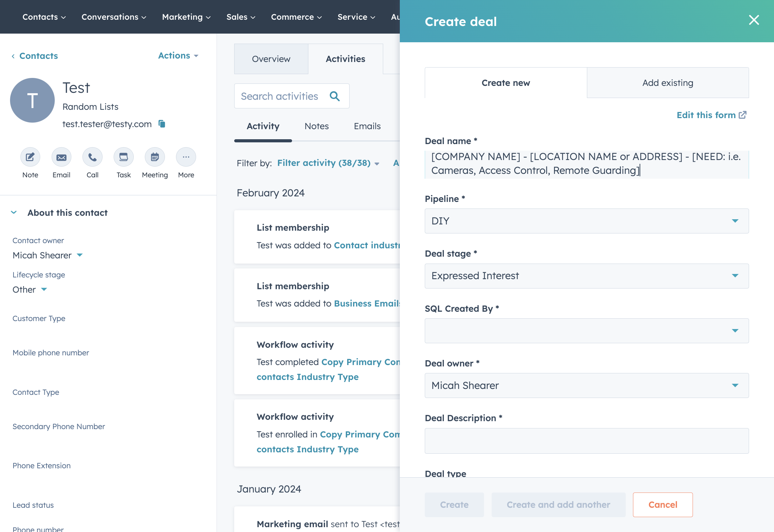Click the Deal Description input field

coord(587,441)
